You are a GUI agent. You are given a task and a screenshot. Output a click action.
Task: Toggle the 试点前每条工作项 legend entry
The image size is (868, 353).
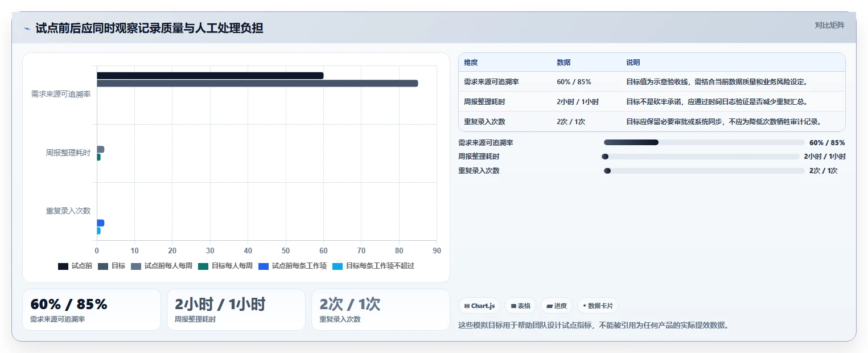[x=293, y=266]
